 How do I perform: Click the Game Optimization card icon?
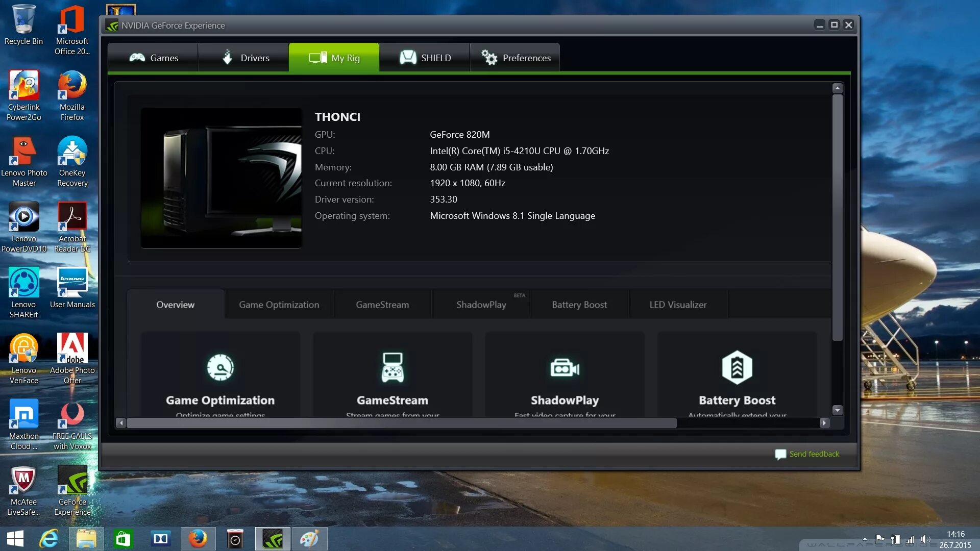(x=220, y=367)
